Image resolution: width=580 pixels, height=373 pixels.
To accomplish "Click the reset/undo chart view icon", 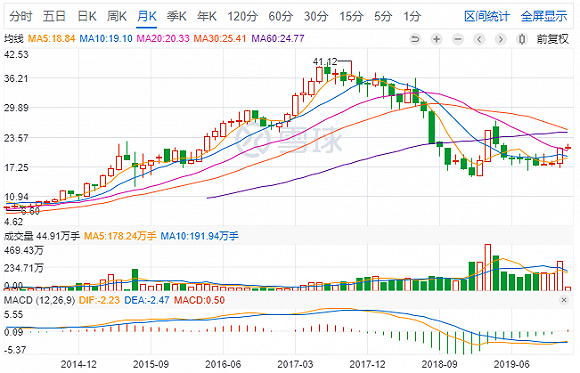I will tap(415, 39).
